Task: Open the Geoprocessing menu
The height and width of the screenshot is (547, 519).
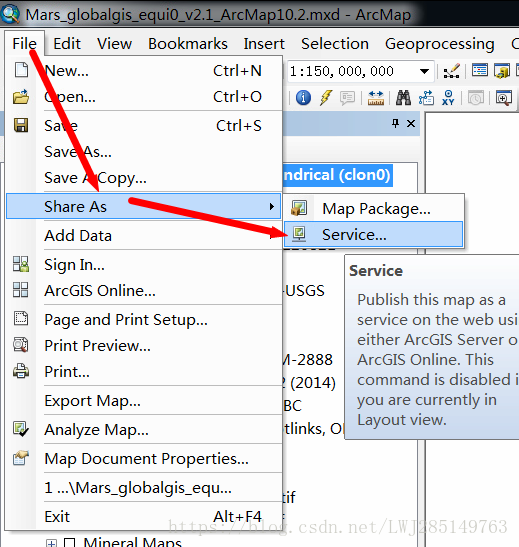Action: click(x=439, y=44)
